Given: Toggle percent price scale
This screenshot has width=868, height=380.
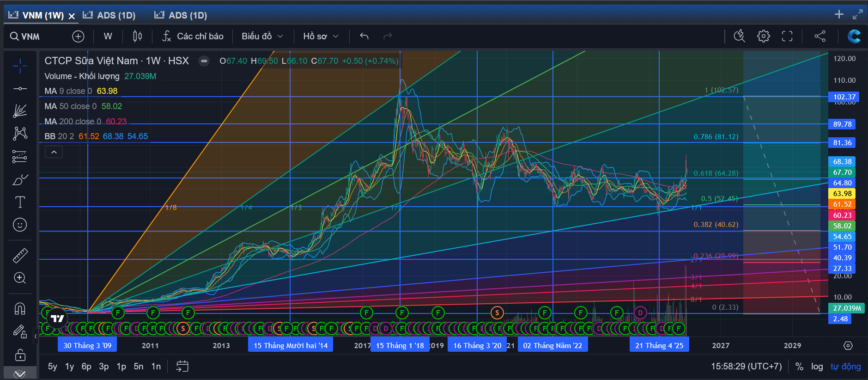Looking at the screenshot, I should tap(799, 367).
